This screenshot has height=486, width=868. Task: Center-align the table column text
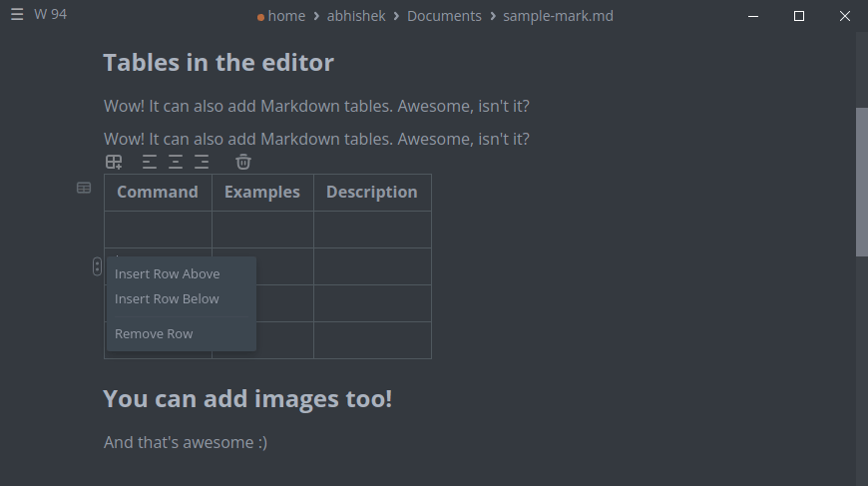coord(176,162)
